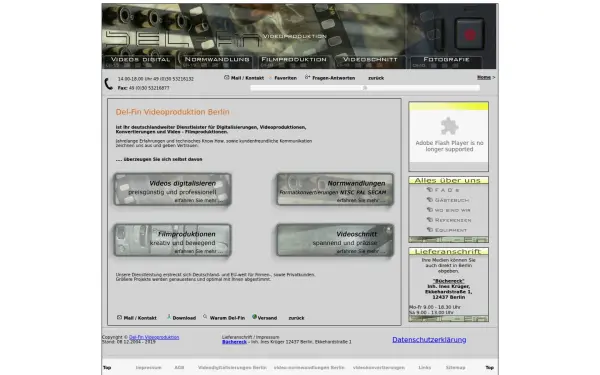The height and width of the screenshot is (375, 600).
Task: Open the videokonvertierungen footer link
Action: click(379, 368)
